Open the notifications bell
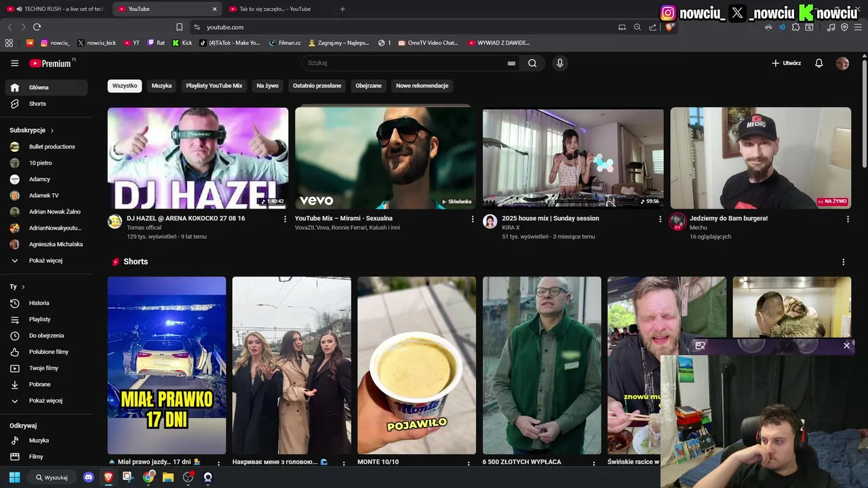868x488 pixels. pos(818,63)
